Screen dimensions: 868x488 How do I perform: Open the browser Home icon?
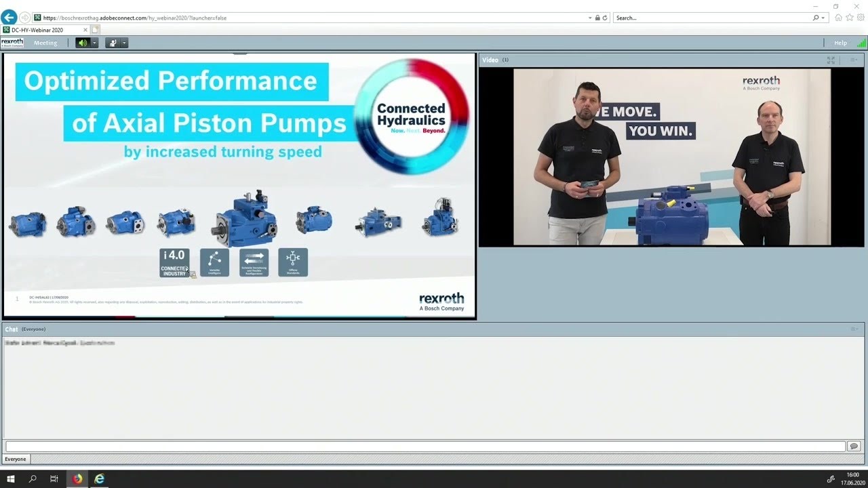coord(839,18)
